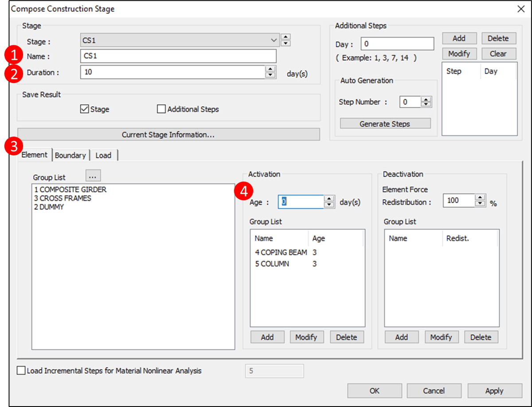532x407 pixels.
Task: Open the Load tab
Action: [104, 155]
